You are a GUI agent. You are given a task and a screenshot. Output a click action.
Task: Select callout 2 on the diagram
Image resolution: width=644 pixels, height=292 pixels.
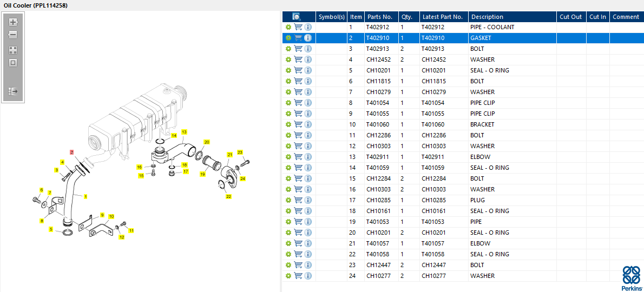[x=71, y=152]
